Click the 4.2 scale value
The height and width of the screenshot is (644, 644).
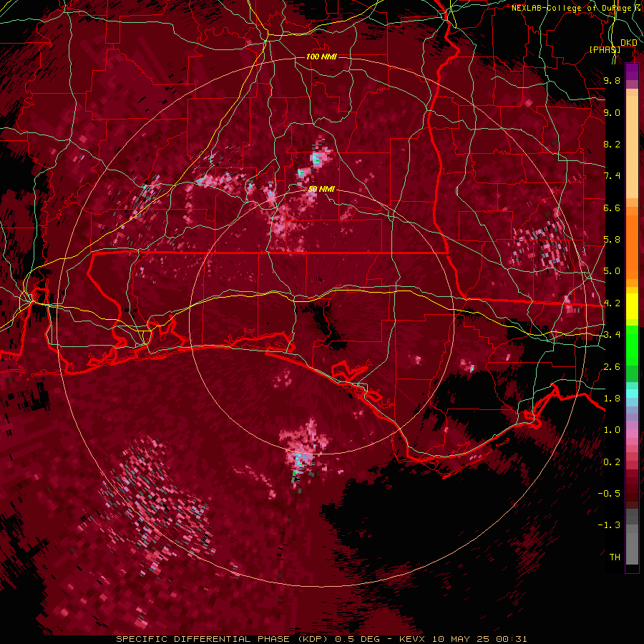tap(612, 303)
